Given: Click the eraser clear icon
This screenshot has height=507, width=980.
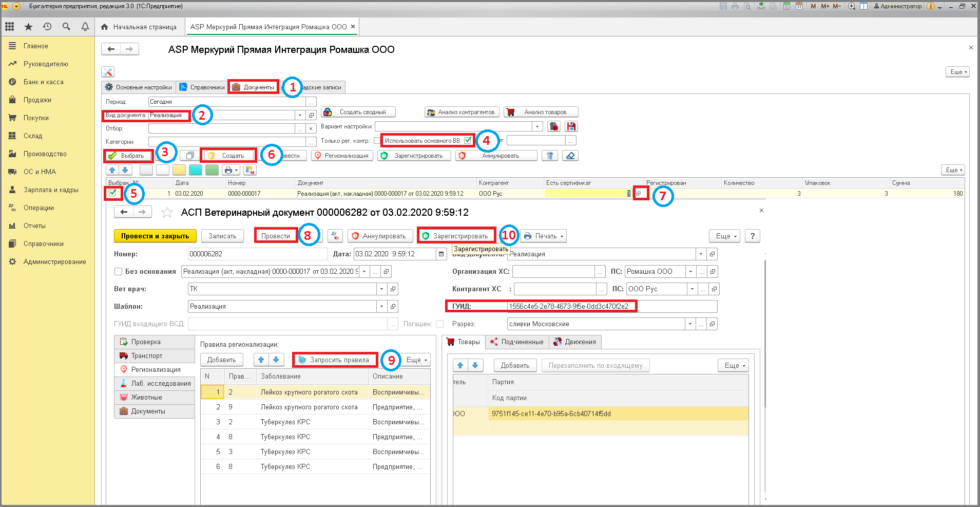Looking at the screenshot, I should [x=570, y=156].
